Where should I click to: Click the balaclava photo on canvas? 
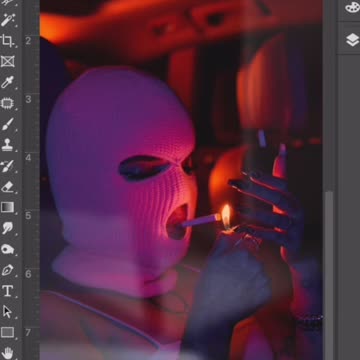(181, 180)
